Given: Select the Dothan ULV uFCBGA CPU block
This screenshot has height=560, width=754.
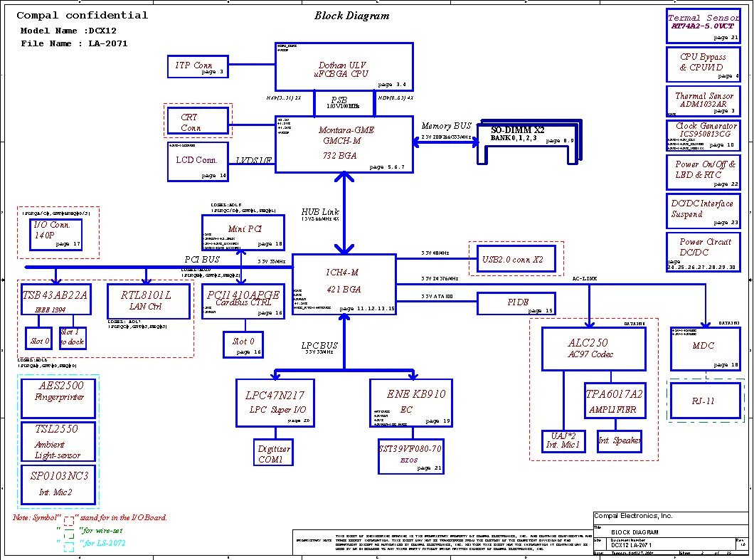Looking at the screenshot, I should [344, 66].
